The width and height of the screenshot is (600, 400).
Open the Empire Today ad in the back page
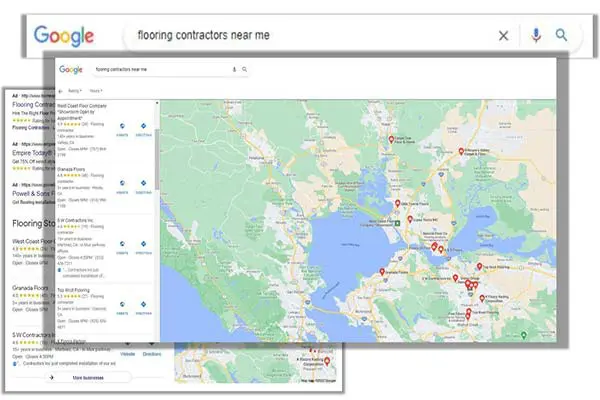[32, 153]
